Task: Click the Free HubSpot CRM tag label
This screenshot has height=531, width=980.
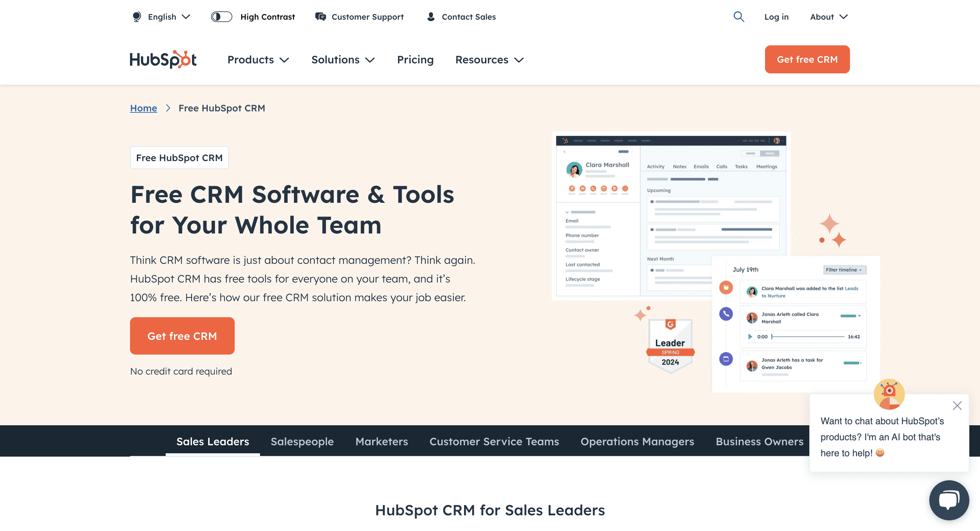Action: [179, 157]
